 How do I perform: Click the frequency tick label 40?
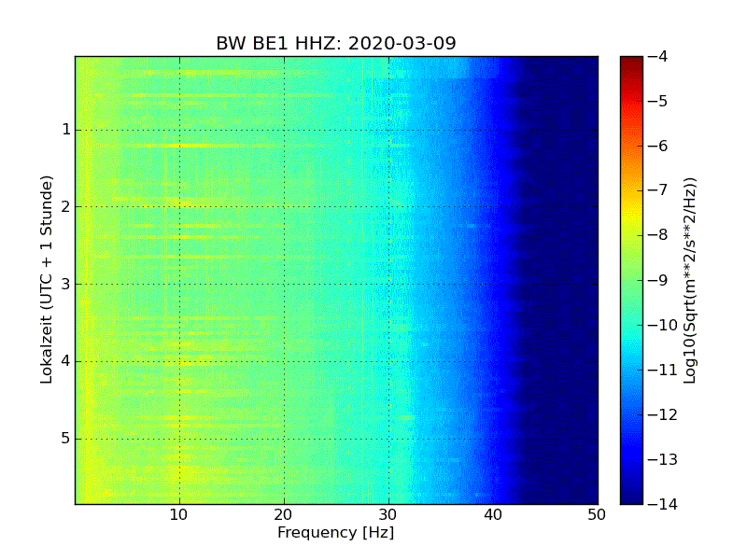click(493, 515)
